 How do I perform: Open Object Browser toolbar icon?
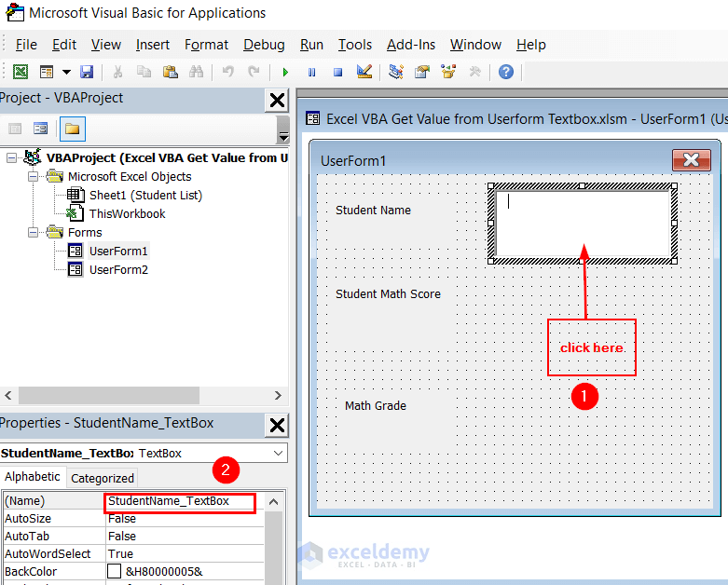(448, 72)
